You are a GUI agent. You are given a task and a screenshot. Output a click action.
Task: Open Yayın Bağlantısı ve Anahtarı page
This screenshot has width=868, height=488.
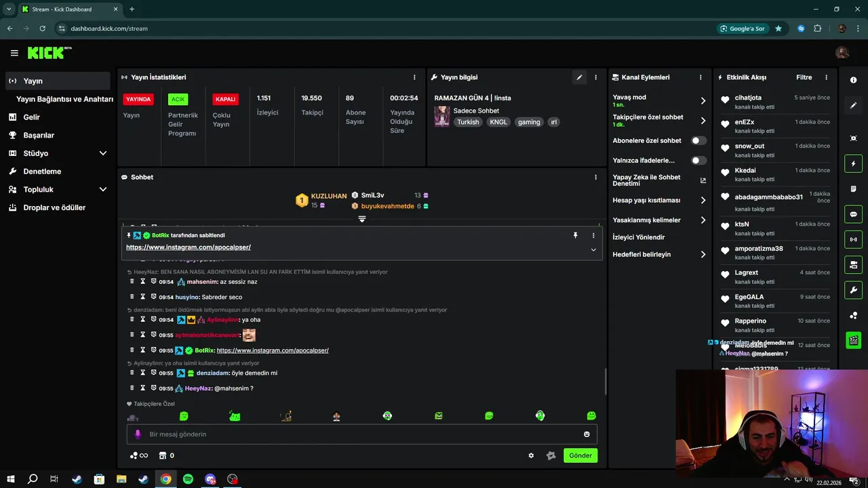64,99
